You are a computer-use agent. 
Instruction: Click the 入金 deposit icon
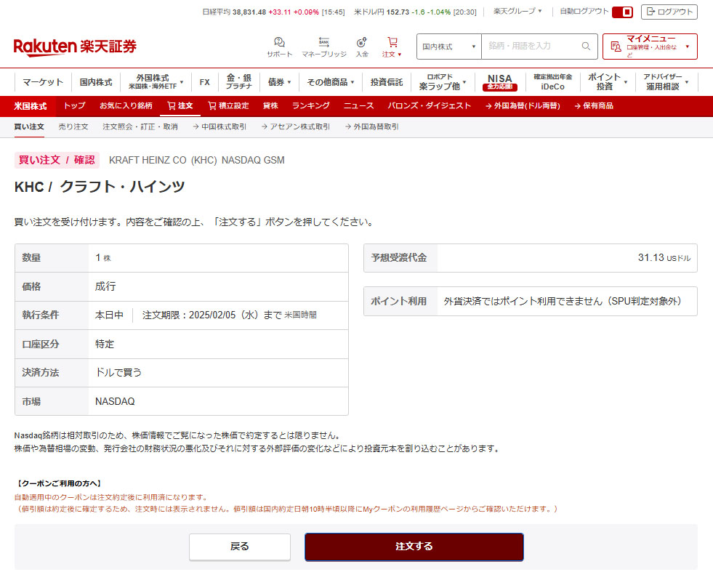(x=362, y=43)
